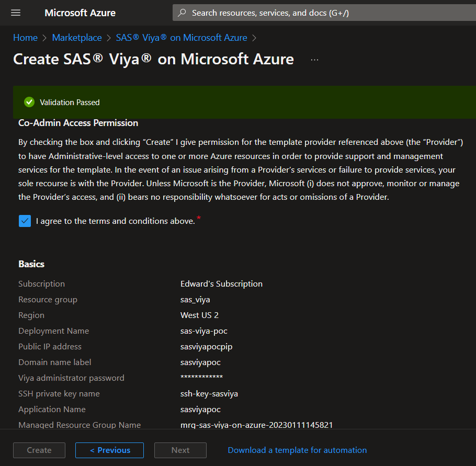Click the green Validation Passed checkmark icon
Image resolution: width=476 pixels, height=466 pixels.
[x=29, y=102]
